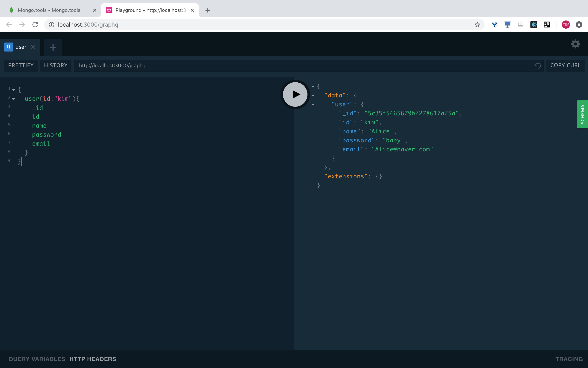Screen dimensions: 588x368
Task: Click the PRETTIFY button
Action: click(21, 65)
